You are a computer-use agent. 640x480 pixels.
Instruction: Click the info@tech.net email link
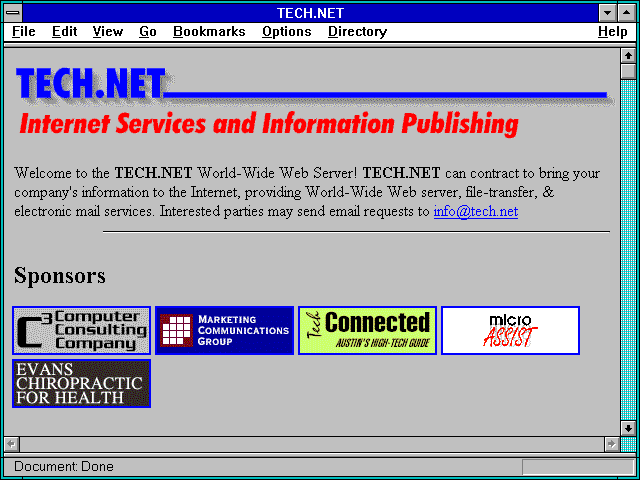click(x=476, y=211)
